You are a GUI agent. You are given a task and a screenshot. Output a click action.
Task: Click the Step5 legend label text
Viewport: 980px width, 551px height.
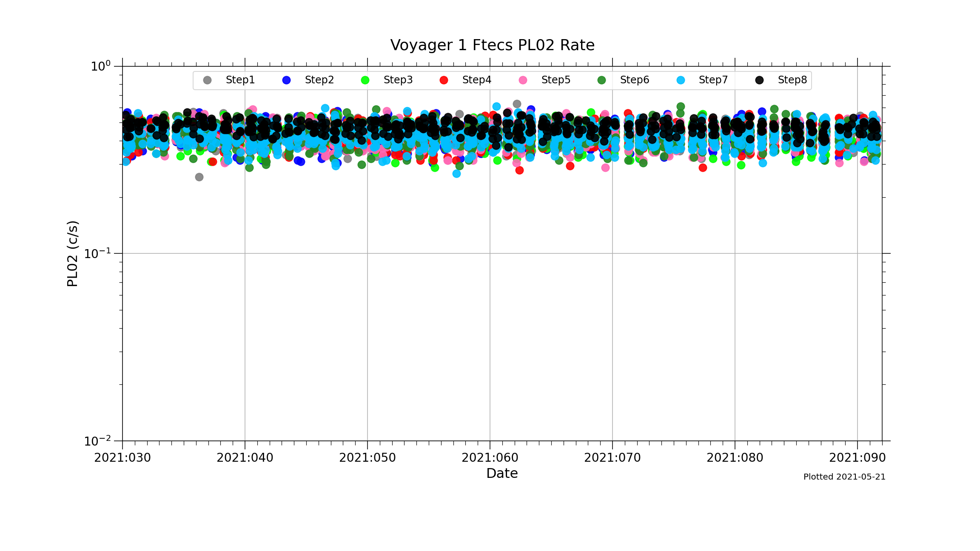(x=556, y=80)
